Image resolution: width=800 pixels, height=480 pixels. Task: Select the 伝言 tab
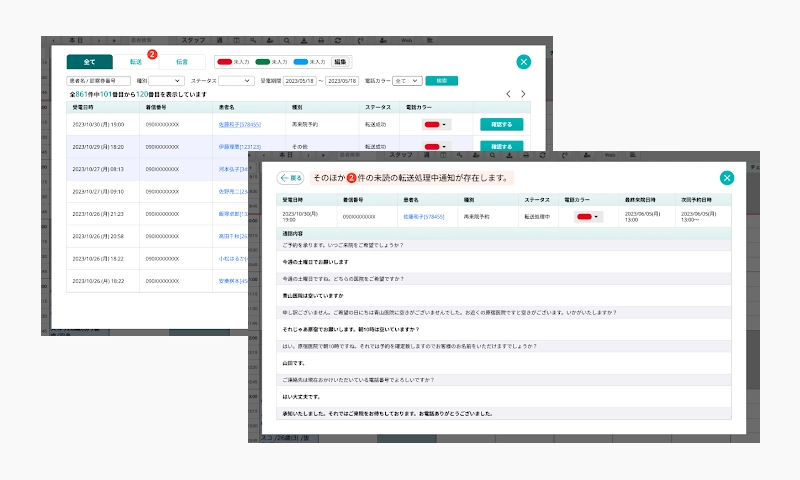(181, 62)
